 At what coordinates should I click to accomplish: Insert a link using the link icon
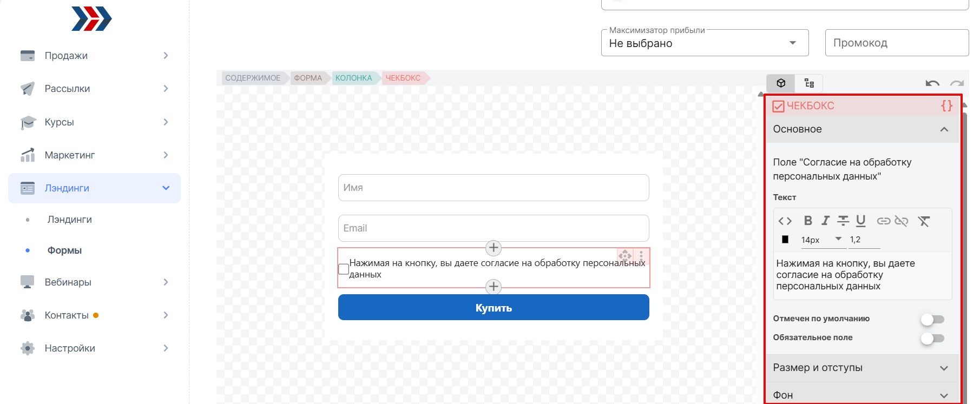[884, 221]
